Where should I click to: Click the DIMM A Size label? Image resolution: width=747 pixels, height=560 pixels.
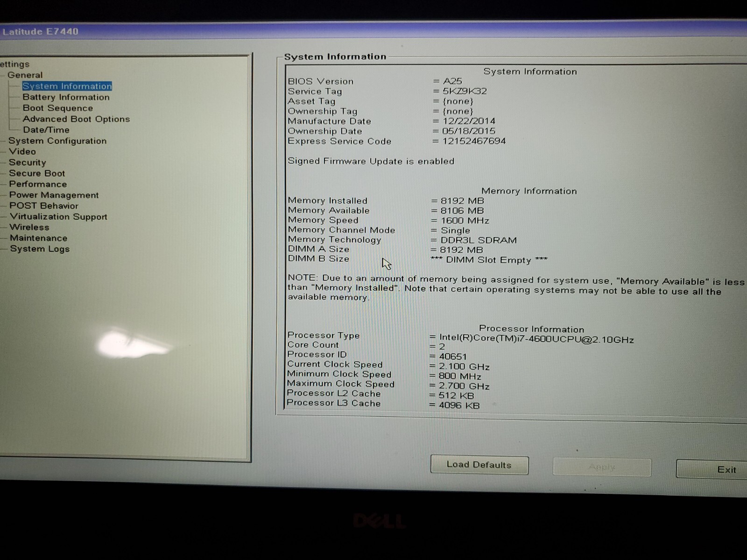[318, 249]
